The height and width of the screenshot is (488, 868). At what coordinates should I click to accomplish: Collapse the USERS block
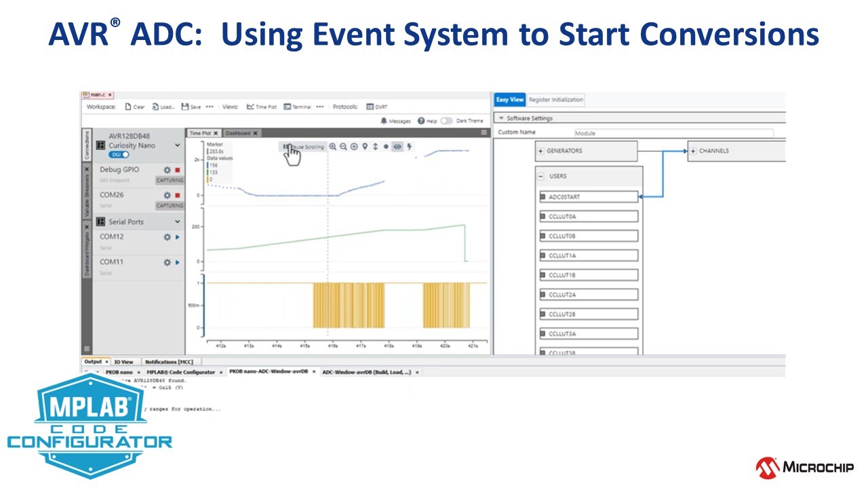click(540, 176)
